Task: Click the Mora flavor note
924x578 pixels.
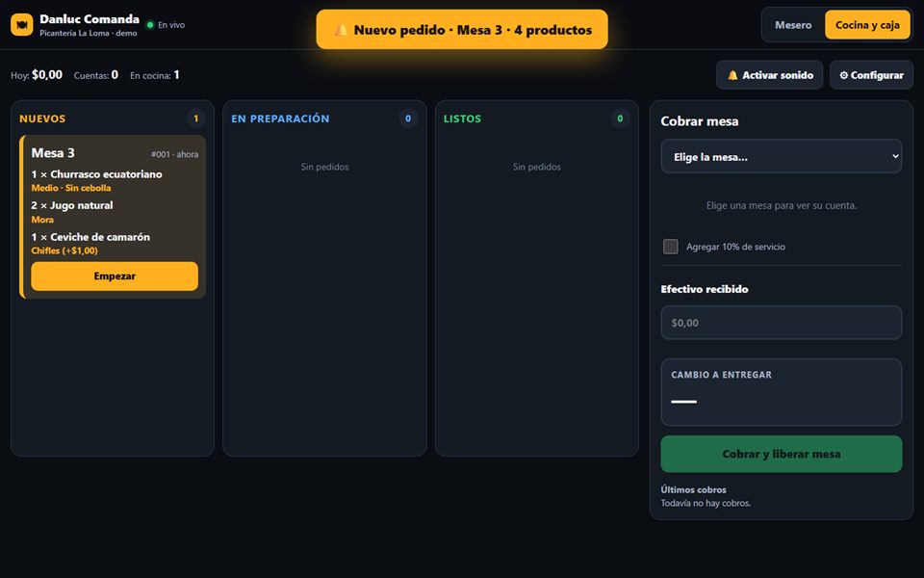Action: coord(42,220)
